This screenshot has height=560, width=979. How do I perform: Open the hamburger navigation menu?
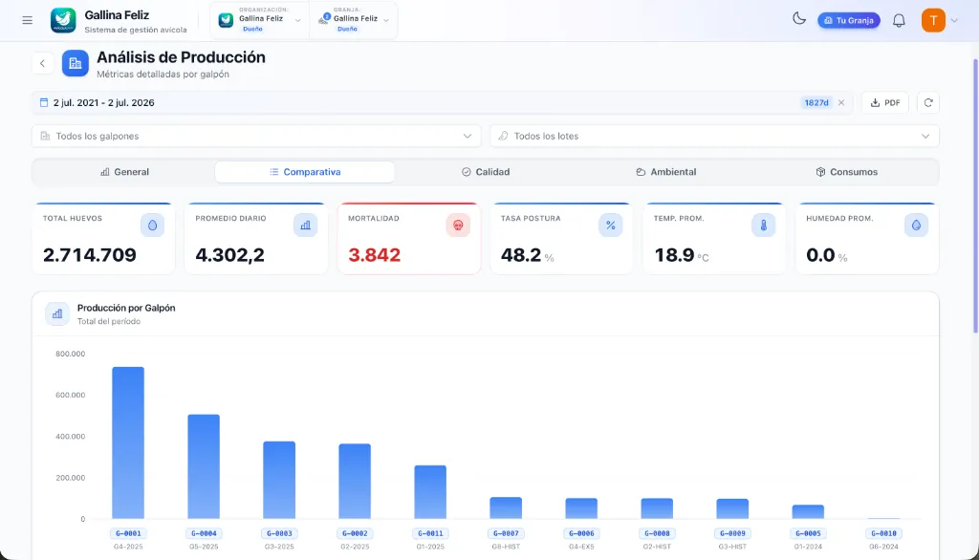[x=27, y=21]
